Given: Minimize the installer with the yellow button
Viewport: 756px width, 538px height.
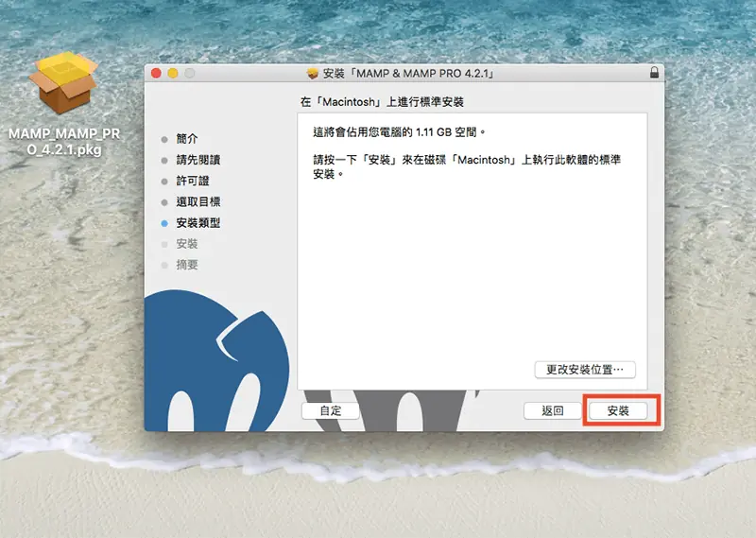Looking at the screenshot, I should (x=173, y=73).
